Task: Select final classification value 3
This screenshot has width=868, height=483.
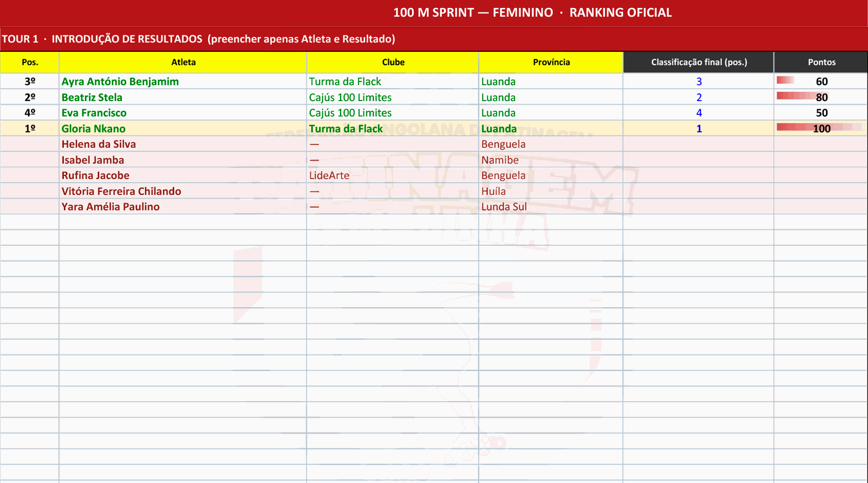Action: coord(699,81)
